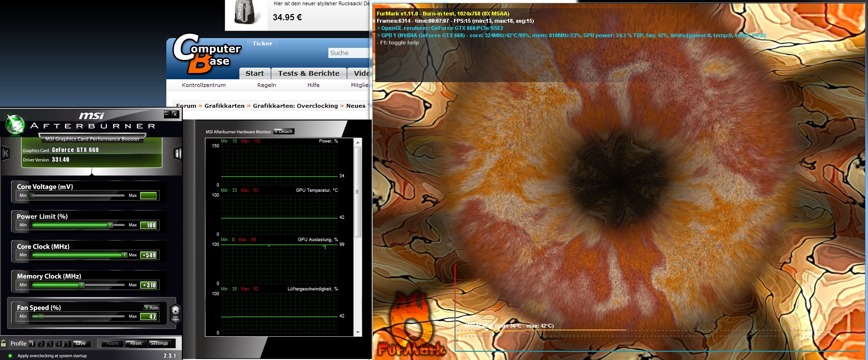Click the FurMark v1.11.0 title line
Image resolution: width=868 pixels, height=360 pixels.
[x=443, y=14]
